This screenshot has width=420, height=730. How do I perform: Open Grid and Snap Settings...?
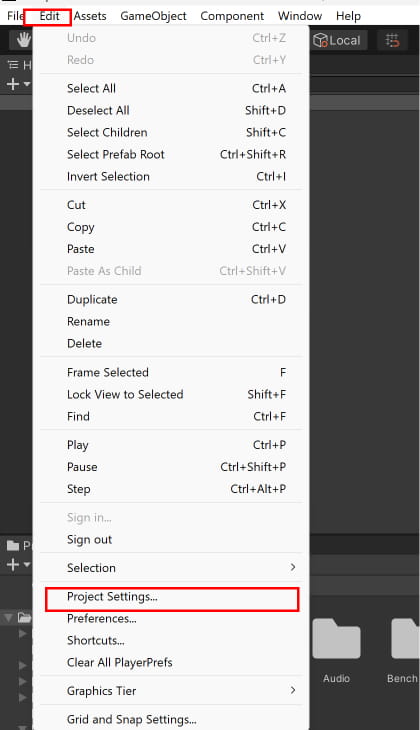170,719
